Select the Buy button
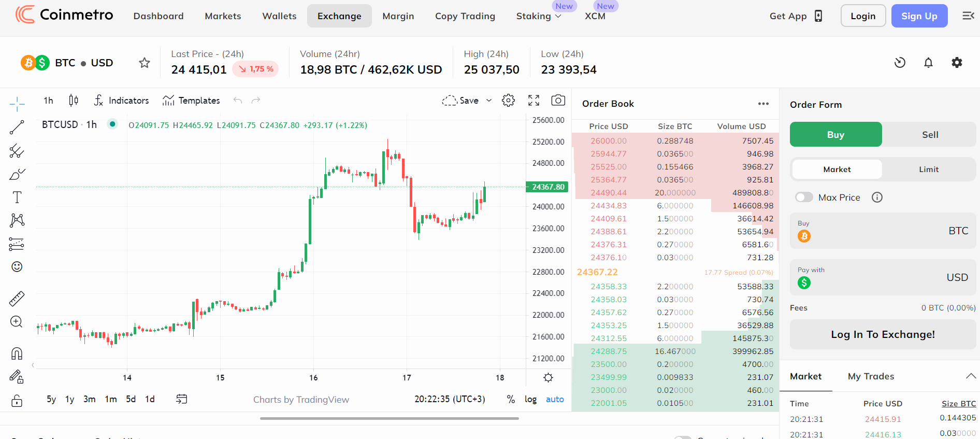Viewport: 980px width, 439px height. pos(835,135)
